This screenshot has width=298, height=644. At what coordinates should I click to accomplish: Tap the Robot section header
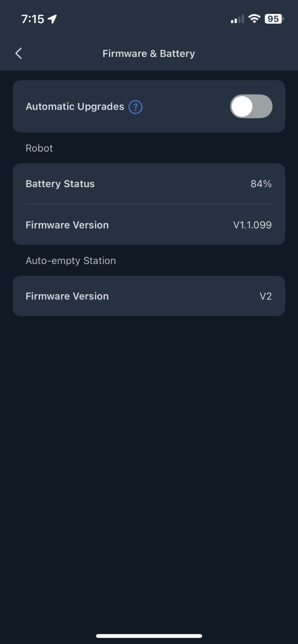39,148
